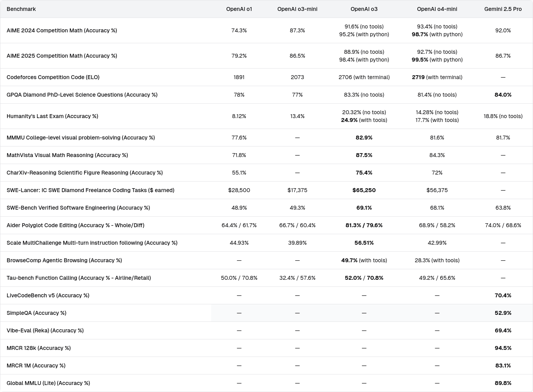Select the OpenAI o4-mini column header
The height and width of the screenshot is (392, 533).
point(437,9)
